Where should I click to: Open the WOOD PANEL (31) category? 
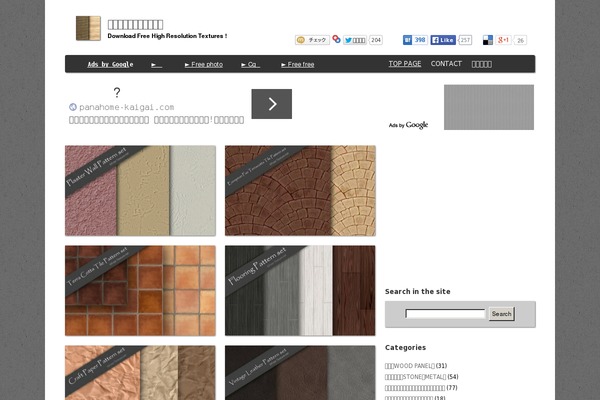click(416, 366)
